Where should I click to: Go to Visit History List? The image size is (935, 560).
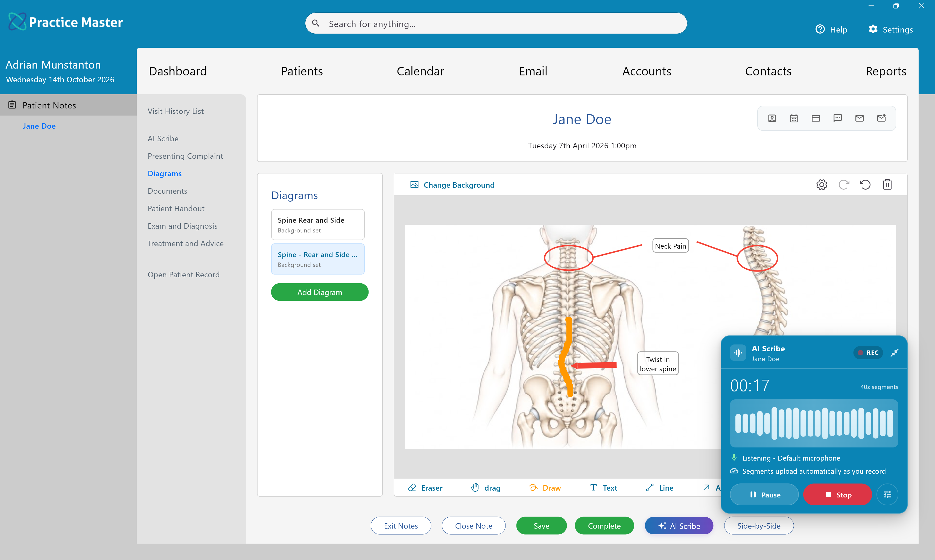[176, 111]
